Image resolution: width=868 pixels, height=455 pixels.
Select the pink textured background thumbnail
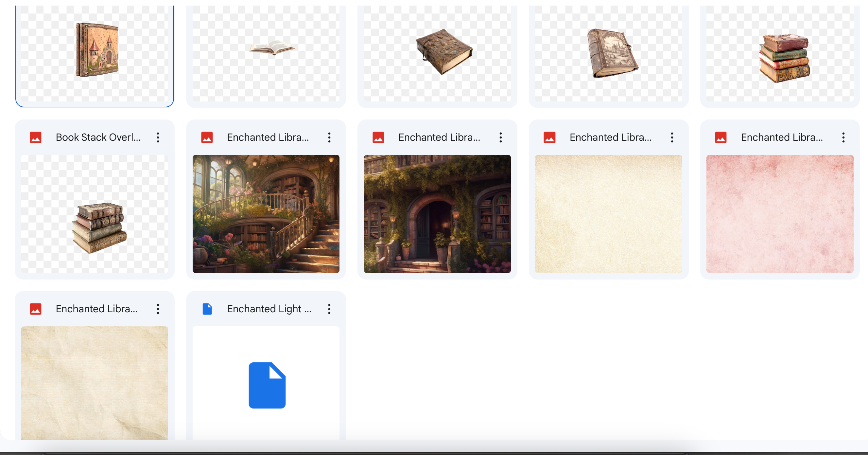[x=779, y=213]
